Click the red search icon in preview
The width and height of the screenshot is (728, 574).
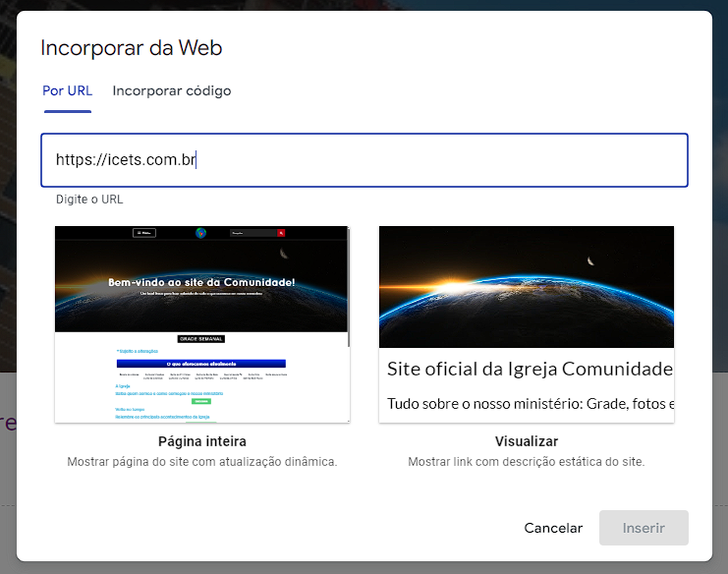tap(281, 233)
